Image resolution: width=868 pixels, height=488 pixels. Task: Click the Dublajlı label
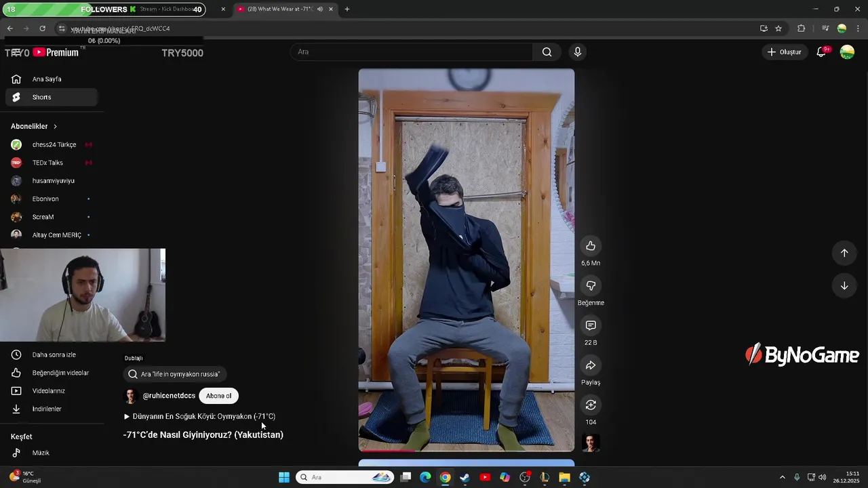pos(134,359)
